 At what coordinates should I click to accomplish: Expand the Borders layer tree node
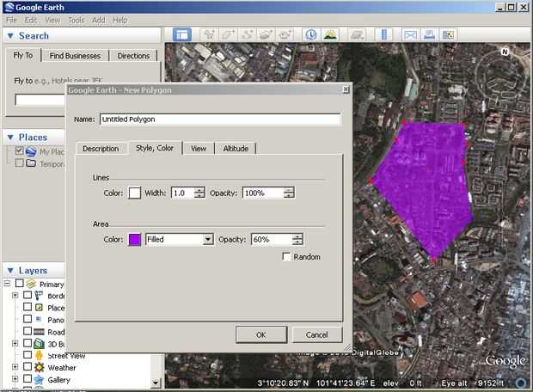pyautogui.click(x=15, y=295)
